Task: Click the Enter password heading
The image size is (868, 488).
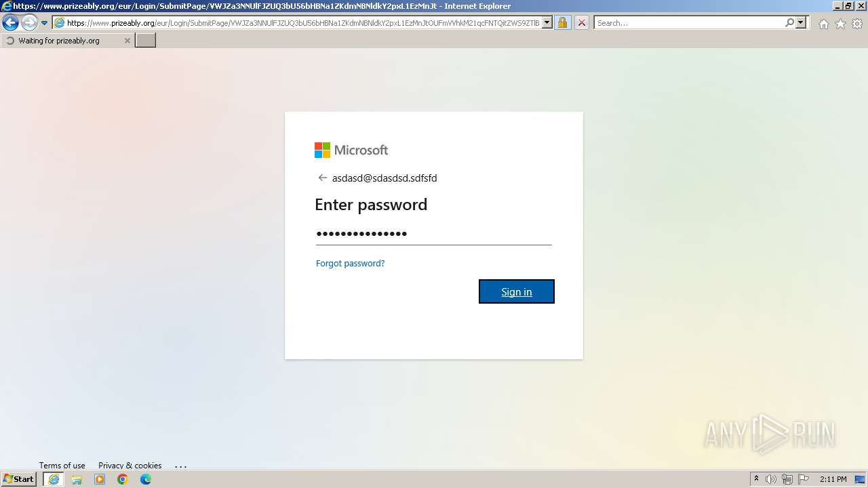Action: tap(371, 205)
